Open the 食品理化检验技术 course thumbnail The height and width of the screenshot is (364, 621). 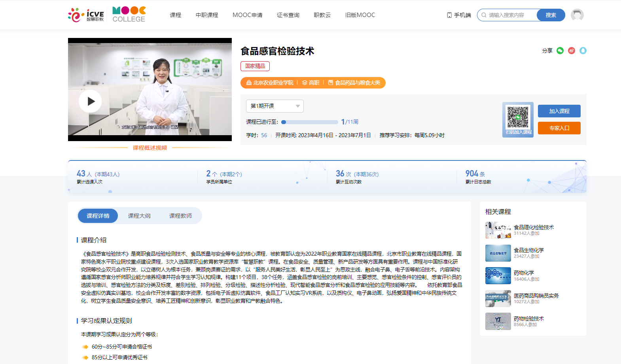point(498,230)
